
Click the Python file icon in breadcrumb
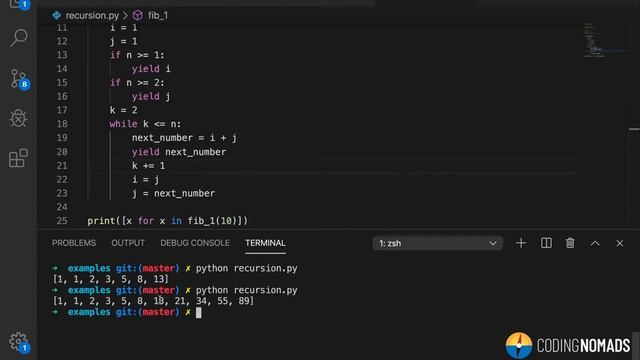[57, 16]
